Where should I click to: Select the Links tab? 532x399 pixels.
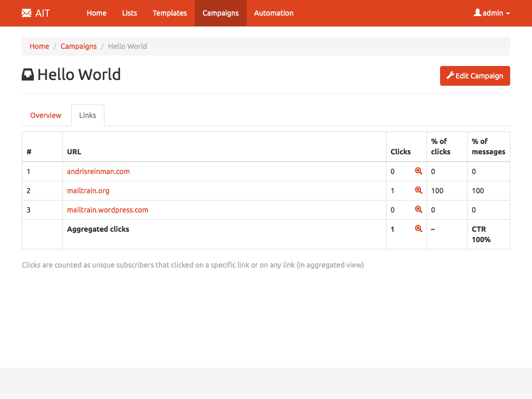point(87,115)
